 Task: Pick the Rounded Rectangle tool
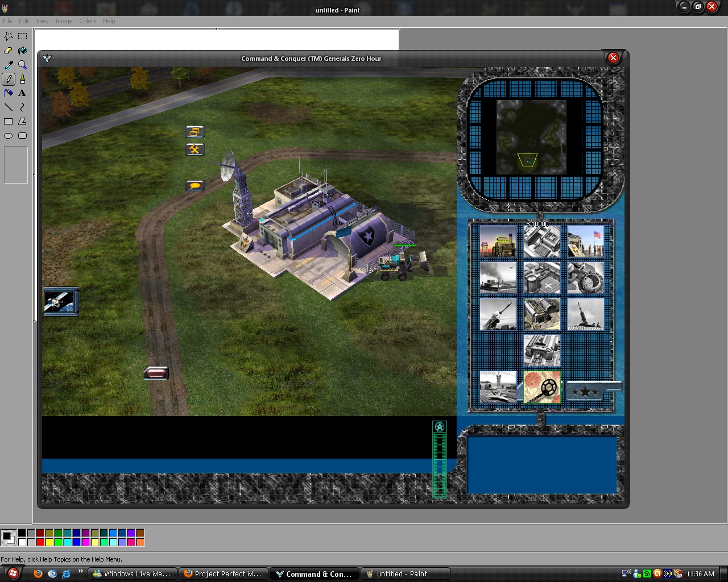[x=23, y=136]
